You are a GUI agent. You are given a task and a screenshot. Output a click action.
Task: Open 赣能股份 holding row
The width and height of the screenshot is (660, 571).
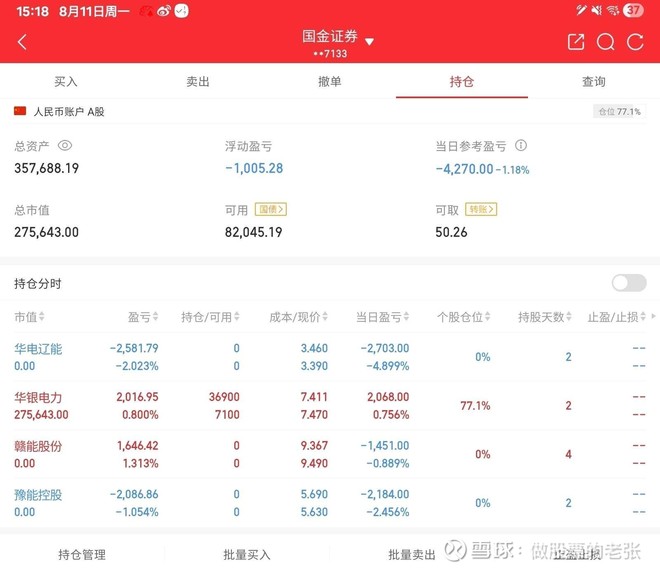[330, 454]
